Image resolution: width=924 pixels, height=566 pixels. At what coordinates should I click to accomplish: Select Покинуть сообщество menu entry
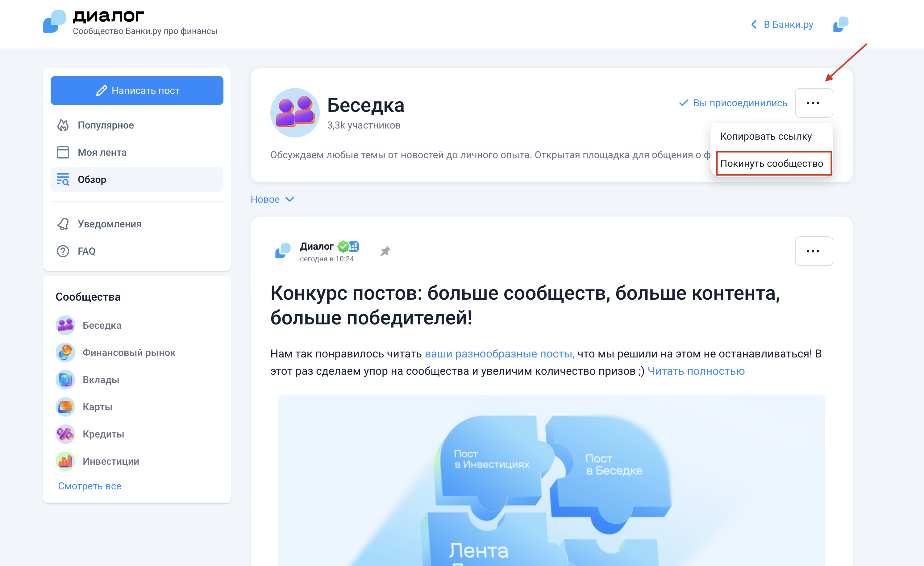tap(774, 164)
